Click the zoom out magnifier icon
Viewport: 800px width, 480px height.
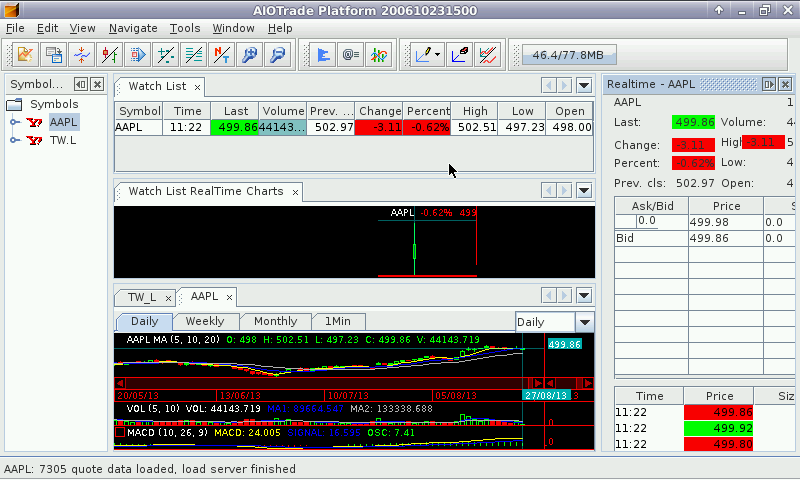click(x=278, y=55)
